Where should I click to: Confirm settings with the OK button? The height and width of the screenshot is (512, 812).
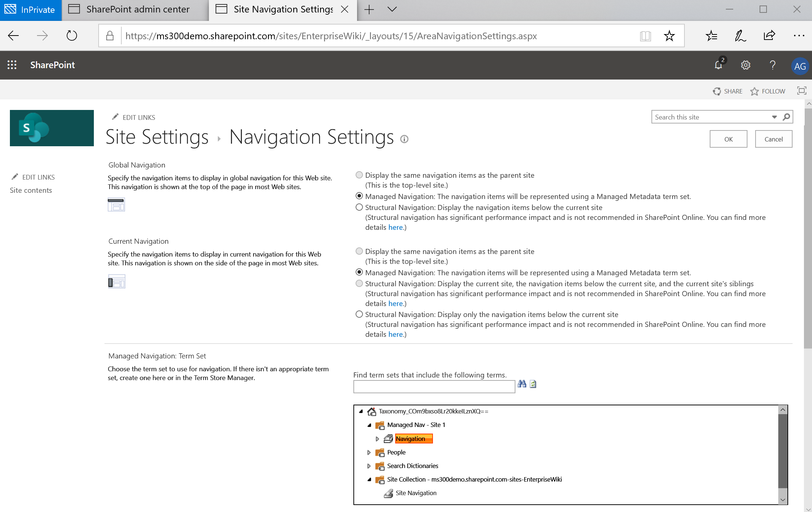(x=728, y=139)
